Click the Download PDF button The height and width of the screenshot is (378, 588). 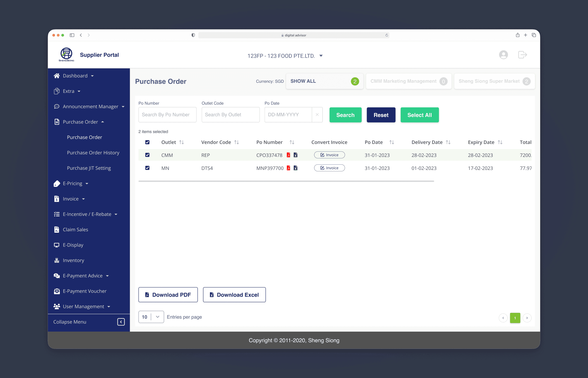168,295
